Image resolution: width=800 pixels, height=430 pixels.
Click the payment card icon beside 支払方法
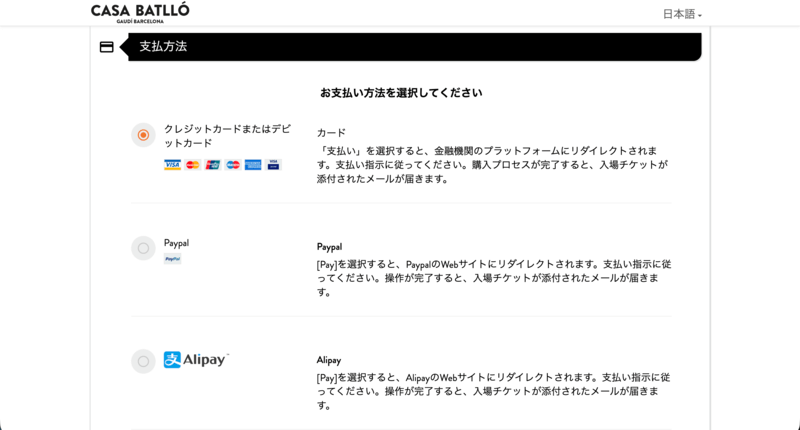[106, 47]
